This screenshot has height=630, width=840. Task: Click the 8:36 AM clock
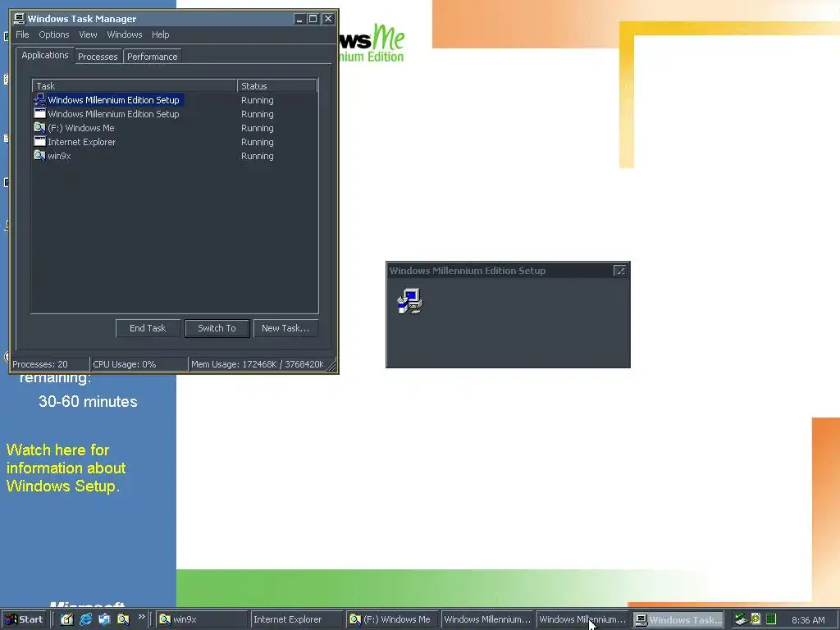tap(808, 620)
